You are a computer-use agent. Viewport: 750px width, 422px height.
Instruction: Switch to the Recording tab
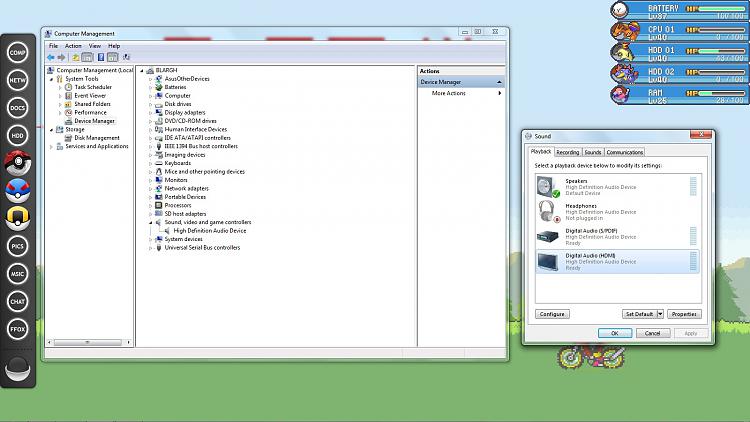(x=568, y=152)
